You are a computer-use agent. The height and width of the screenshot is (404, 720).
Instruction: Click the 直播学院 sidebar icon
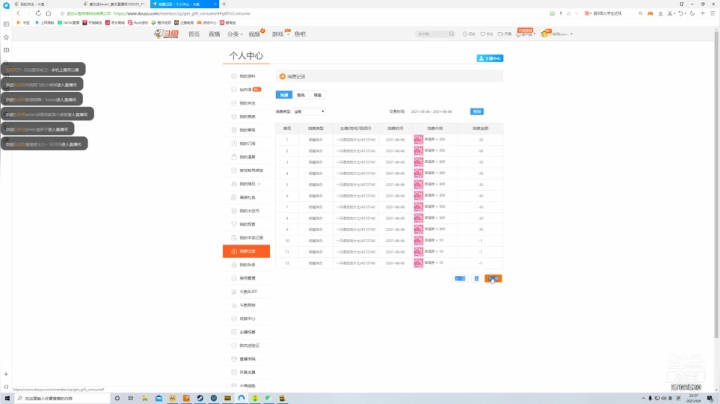[234, 359]
